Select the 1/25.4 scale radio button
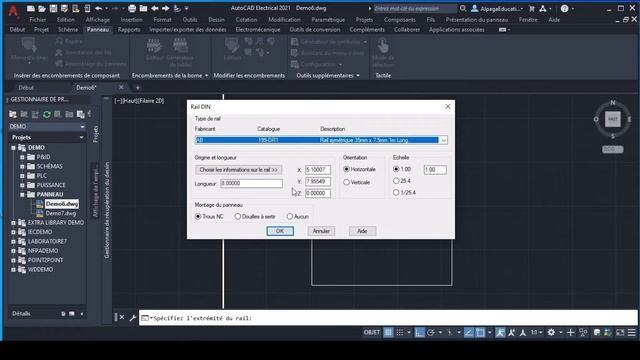The width and height of the screenshot is (640, 360). (396, 192)
